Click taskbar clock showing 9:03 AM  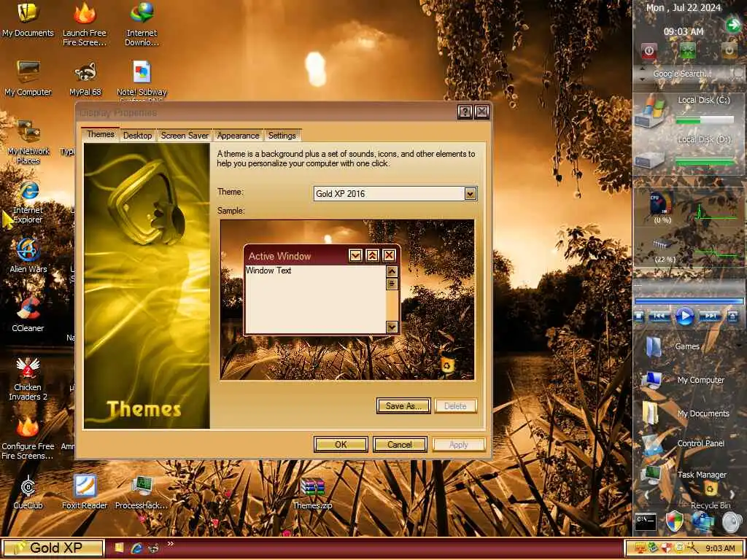coord(720,548)
